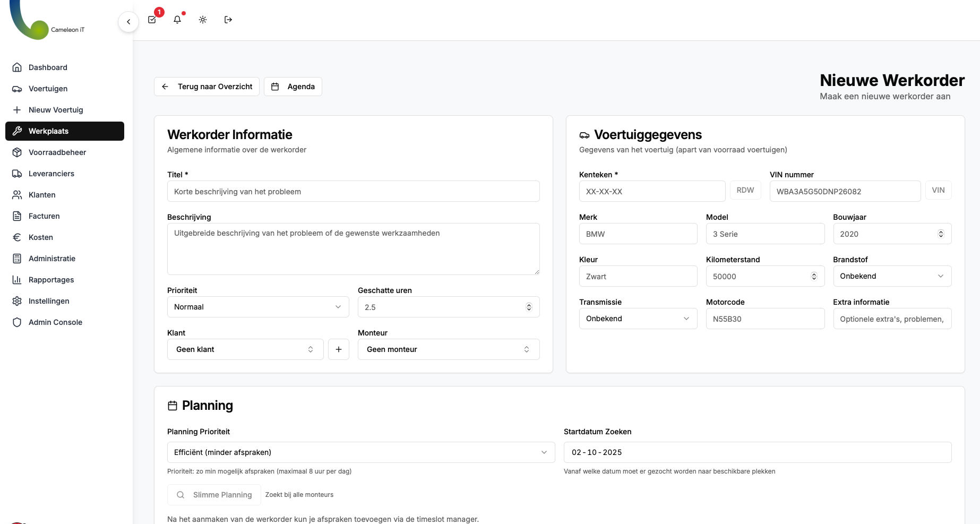Click Terug naar Overzicht button
This screenshot has height=524, width=980.
click(207, 87)
